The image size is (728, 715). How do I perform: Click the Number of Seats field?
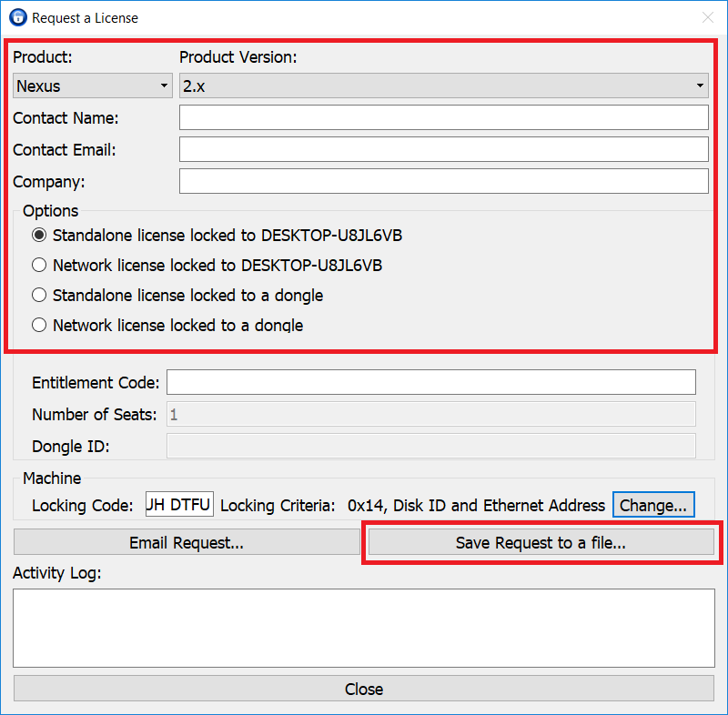coord(430,414)
